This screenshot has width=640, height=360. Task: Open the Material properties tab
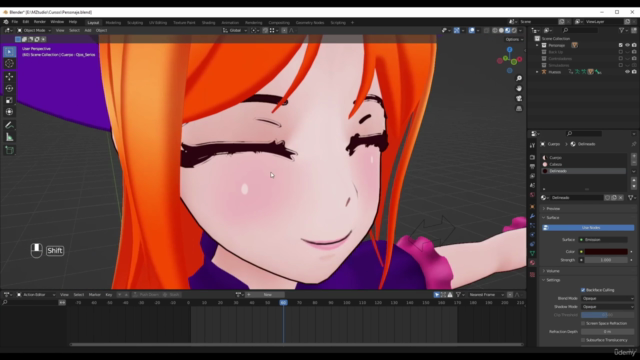click(532, 263)
